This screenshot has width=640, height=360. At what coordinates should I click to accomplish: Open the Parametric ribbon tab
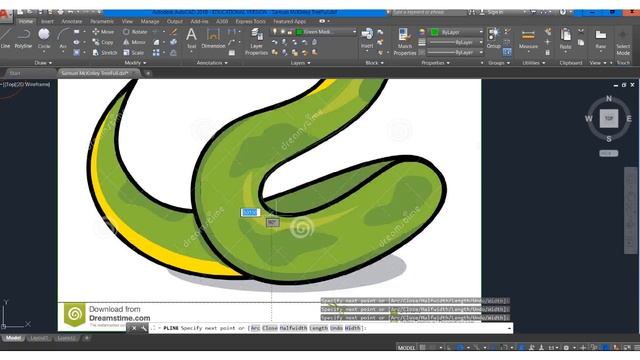click(102, 21)
